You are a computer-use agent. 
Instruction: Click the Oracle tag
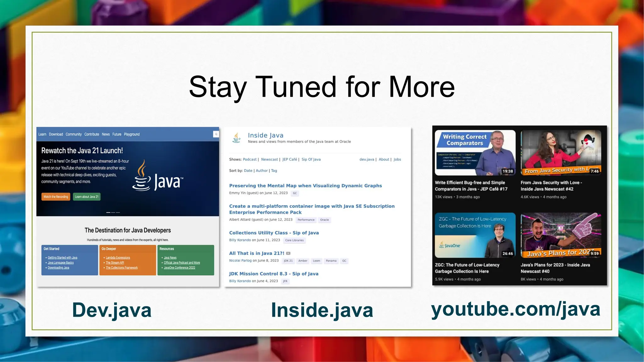tap(325, 220)
